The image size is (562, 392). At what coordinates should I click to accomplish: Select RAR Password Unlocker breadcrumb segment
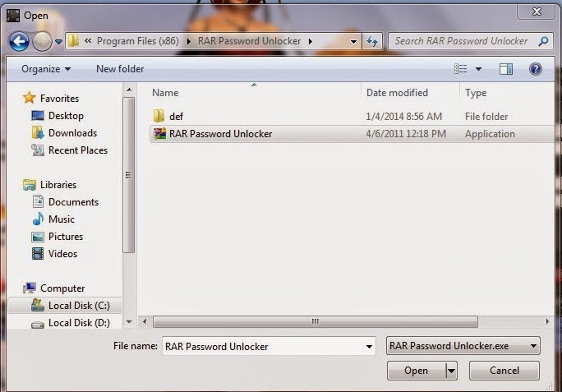click(249, 41)
